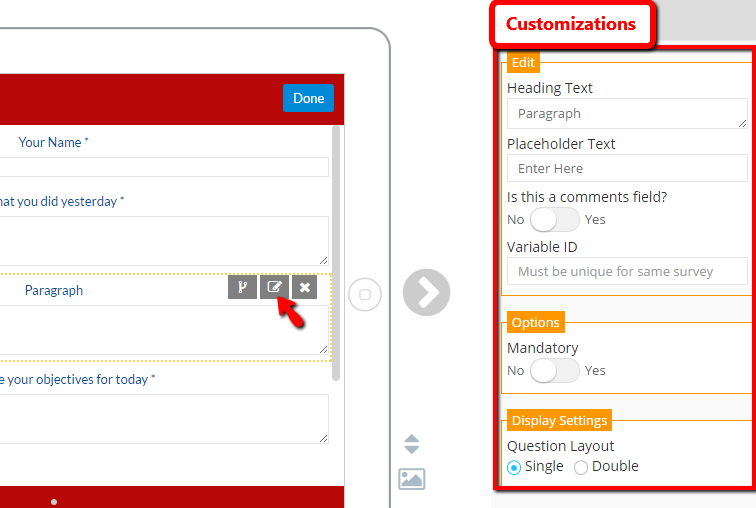Toggle the Mandatory switch
Image resolution: width=756 pixels, height=508 pixels.
(x=554, y=371)
